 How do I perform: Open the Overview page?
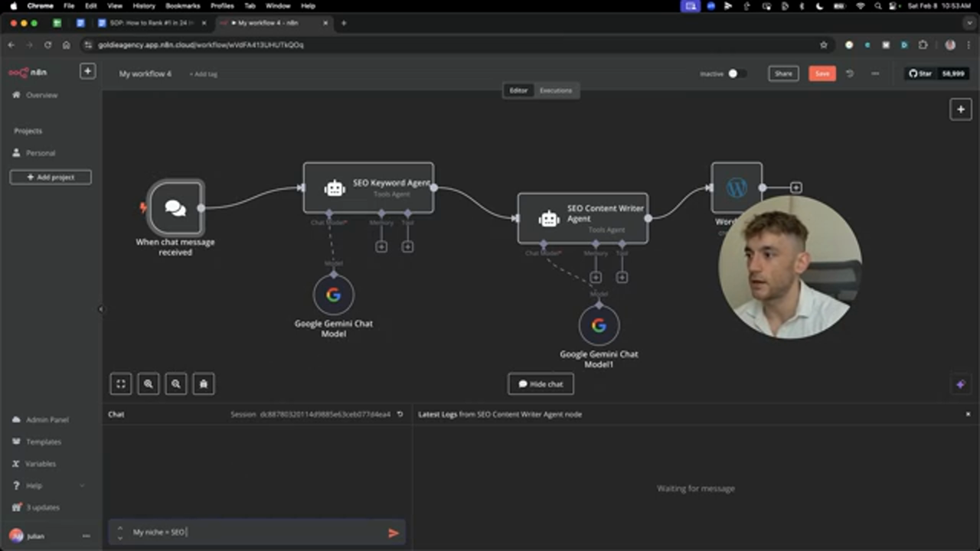pyautogui.click(x=41, y=95)
